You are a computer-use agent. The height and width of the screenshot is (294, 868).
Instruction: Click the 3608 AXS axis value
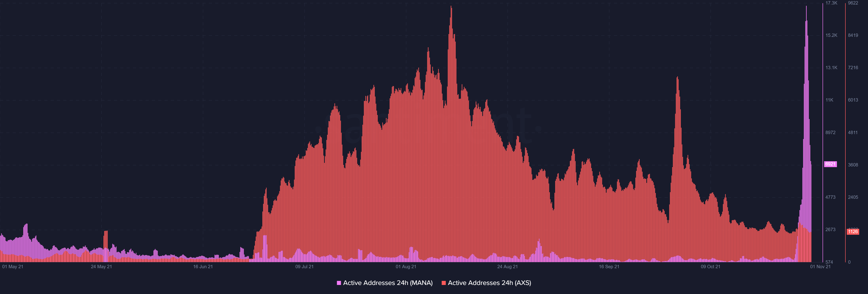coord(853,165)
